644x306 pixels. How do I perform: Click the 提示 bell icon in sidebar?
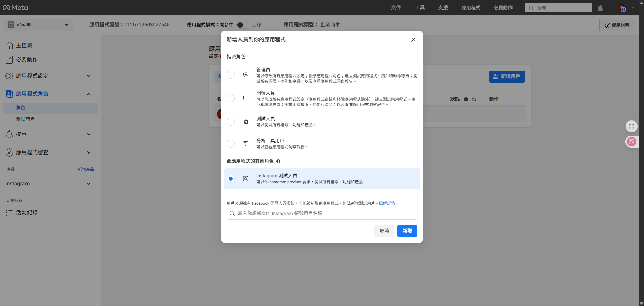(9, 134)
